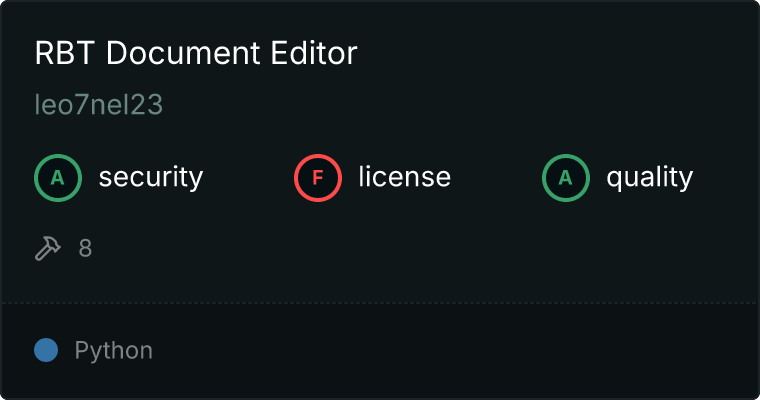760x400 pixels.
Task: Click the red license grade F badge
Action: (x=317, y=178)
